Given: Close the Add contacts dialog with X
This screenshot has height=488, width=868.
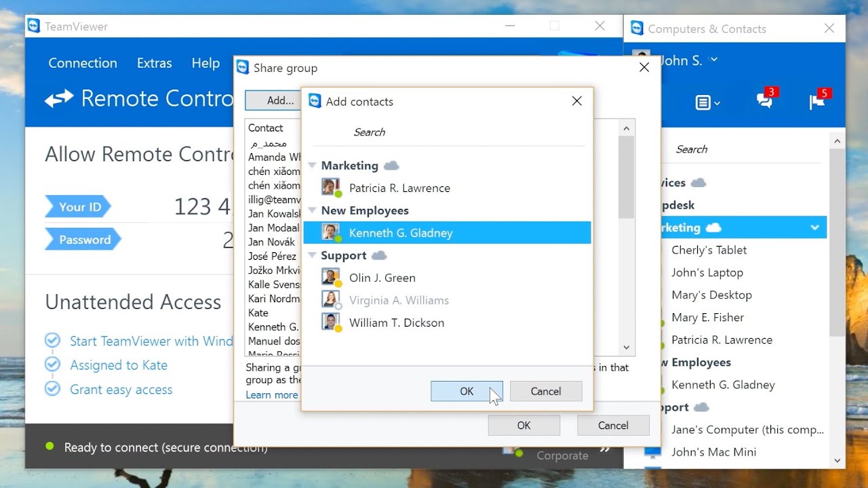Looking at the screenshot, I should 576,101.
